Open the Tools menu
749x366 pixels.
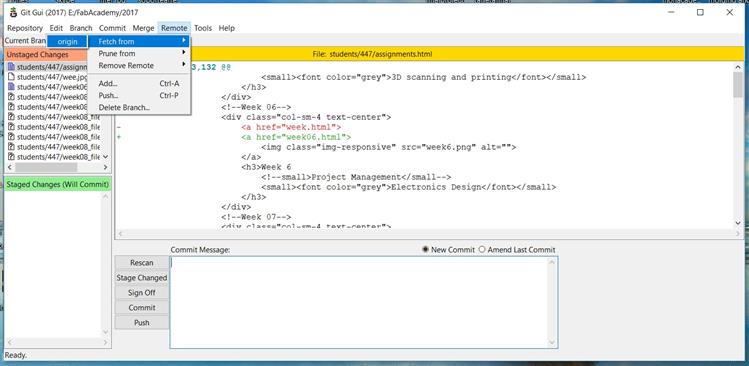[x=203, y=28]
